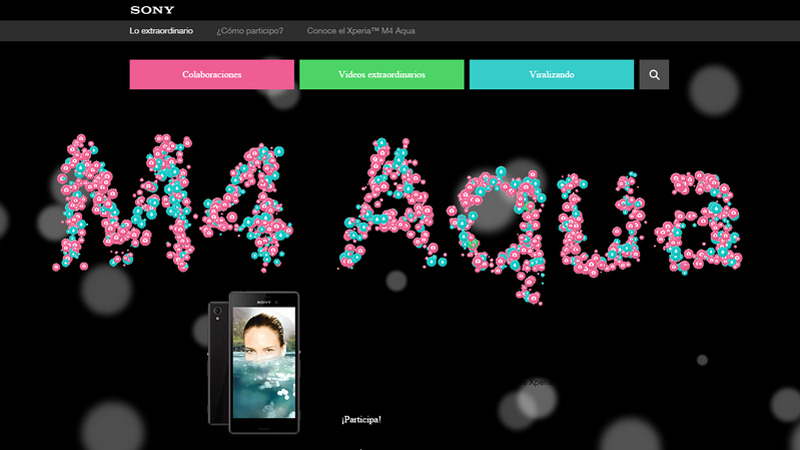The width and height of the screenshot is (800, 450).
Task: Open the search magnifier button
Action: pyautogui.click(x=654, y=74)
